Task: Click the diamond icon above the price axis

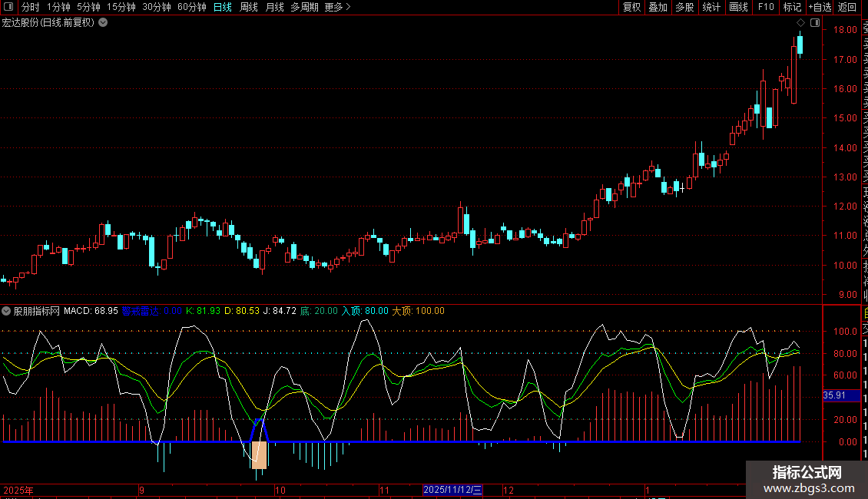Action: (x=801, y=23)
